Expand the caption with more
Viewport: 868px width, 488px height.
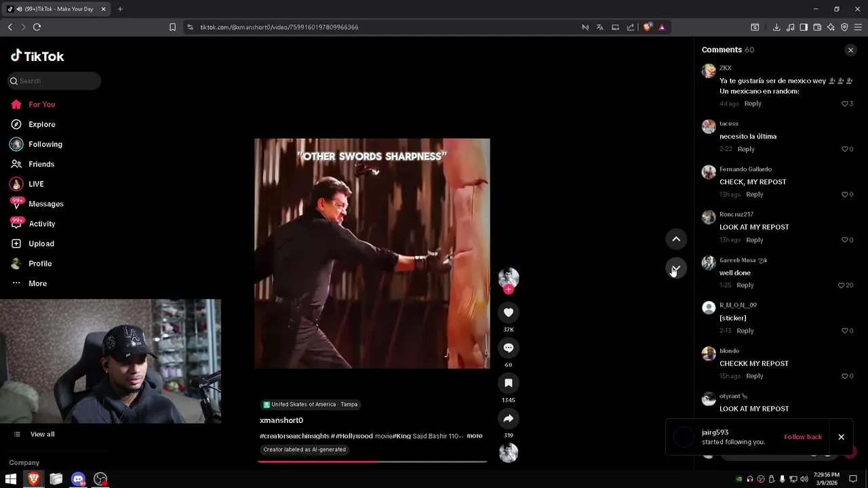[475, 436]
